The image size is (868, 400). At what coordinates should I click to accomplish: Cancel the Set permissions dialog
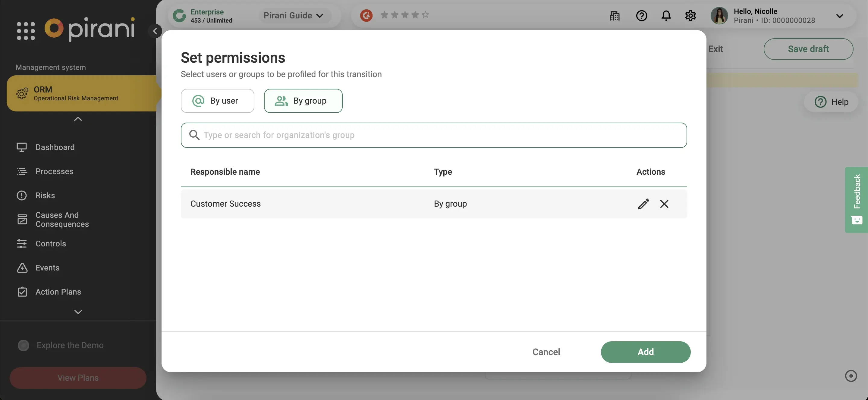(x=546, y=352)
